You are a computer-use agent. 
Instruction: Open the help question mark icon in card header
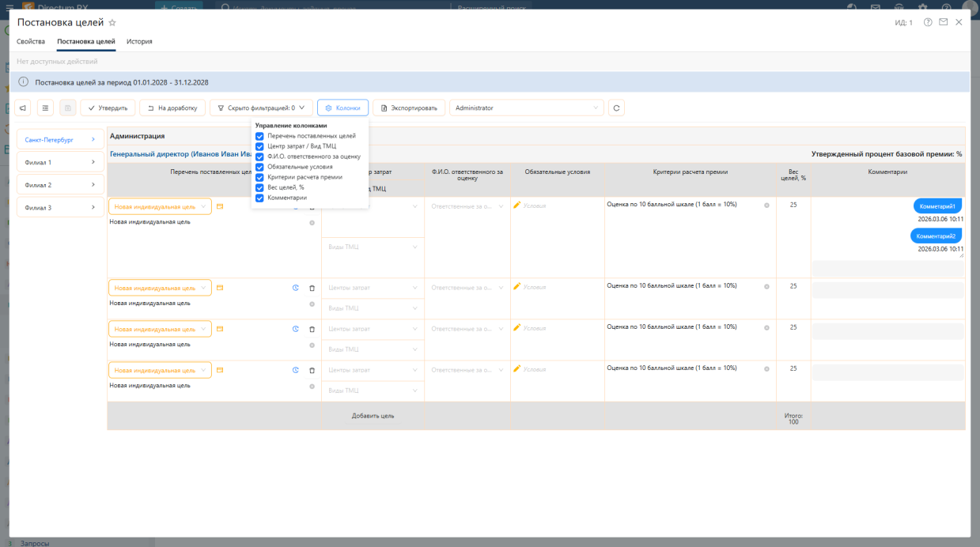click(x=928, y=22)
